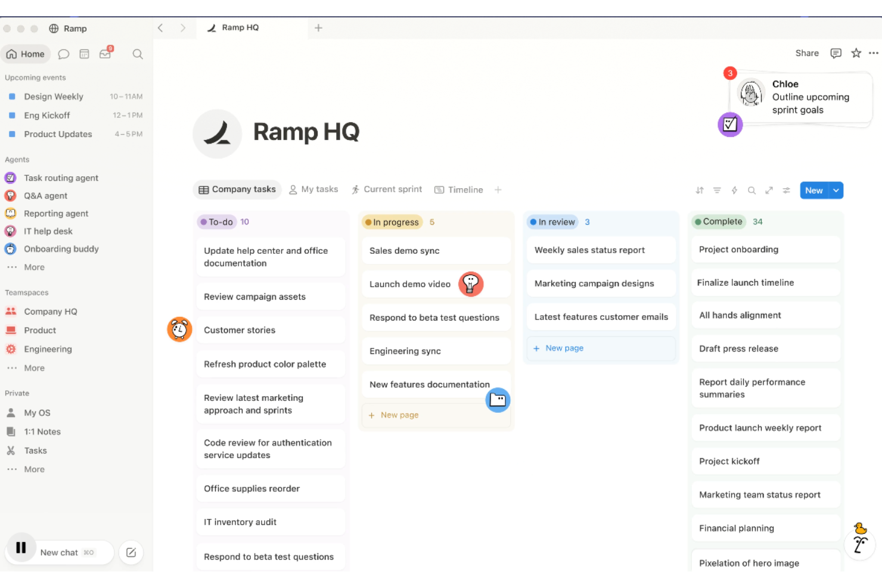Viewport: 882px width, 588px height.
Task: Click the In review status label
Action: click(x=553, y=222)
